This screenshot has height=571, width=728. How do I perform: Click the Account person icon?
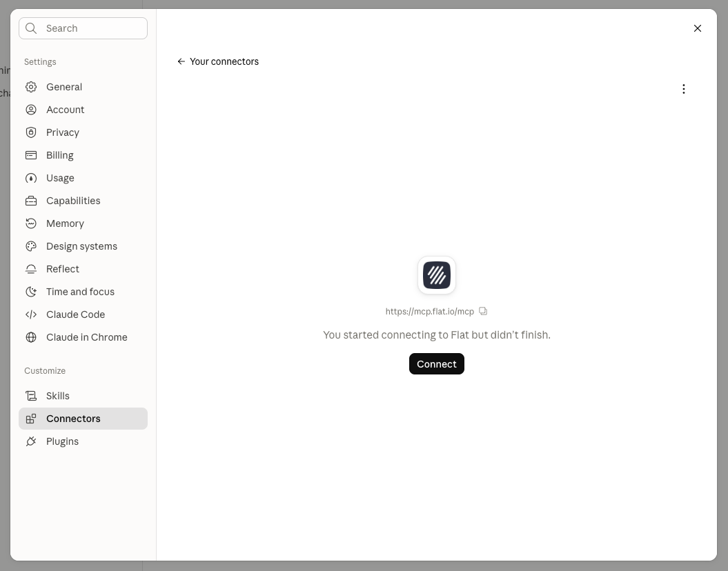(x=31, y=110)
